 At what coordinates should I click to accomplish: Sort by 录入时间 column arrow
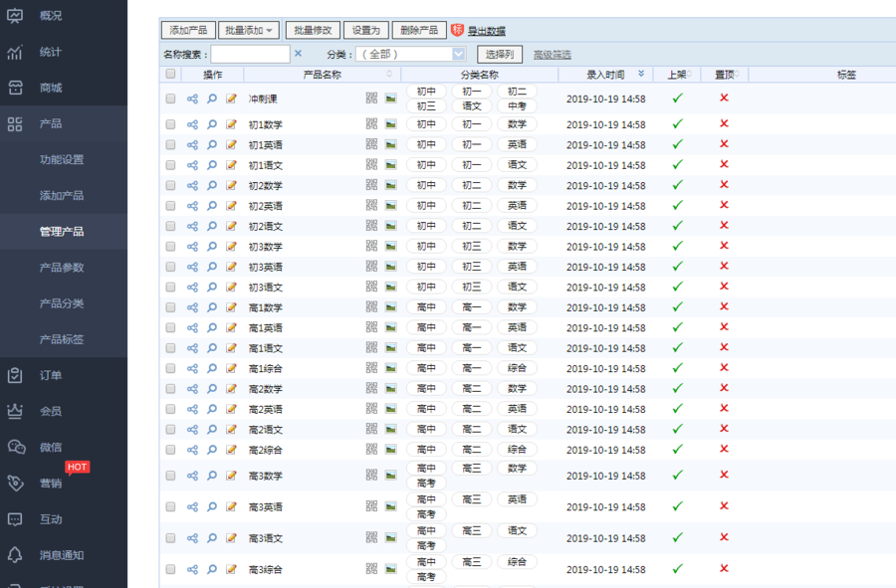641,75
